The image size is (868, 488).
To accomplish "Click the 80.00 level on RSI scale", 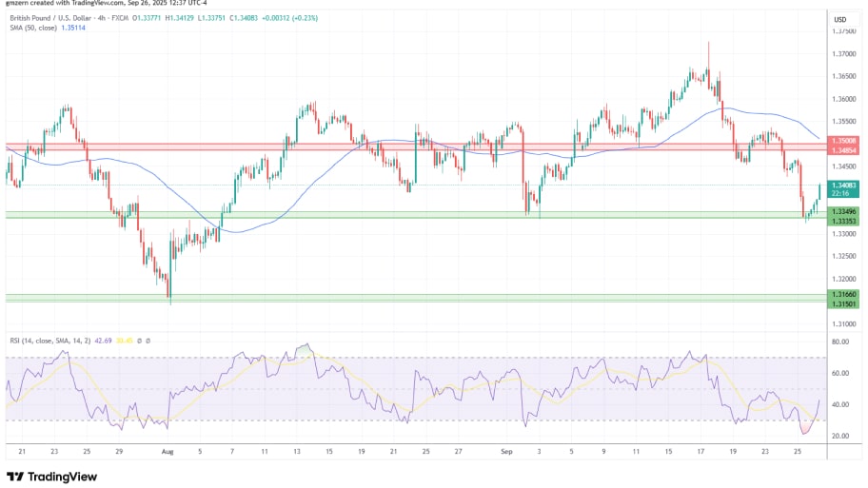I will (841, 341).
